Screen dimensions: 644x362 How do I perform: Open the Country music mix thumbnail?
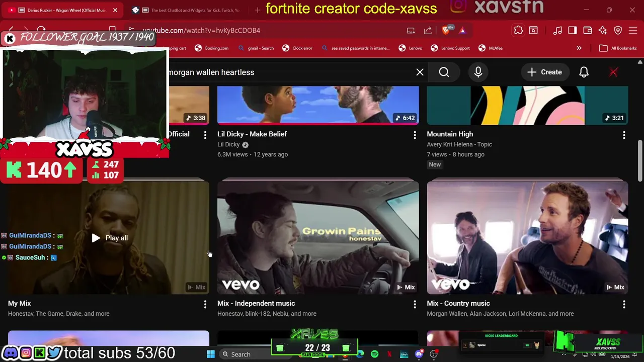click(527, 237)
